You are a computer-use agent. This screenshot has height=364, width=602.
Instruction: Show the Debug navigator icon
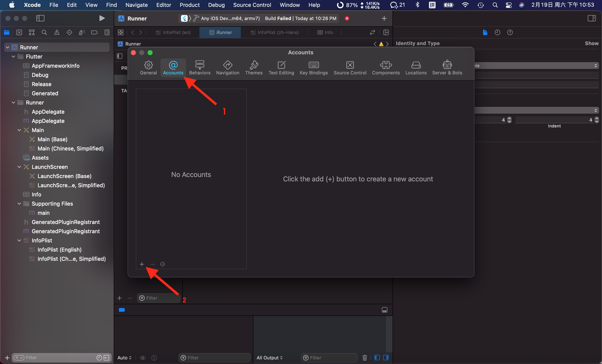(x=82, y=32)
